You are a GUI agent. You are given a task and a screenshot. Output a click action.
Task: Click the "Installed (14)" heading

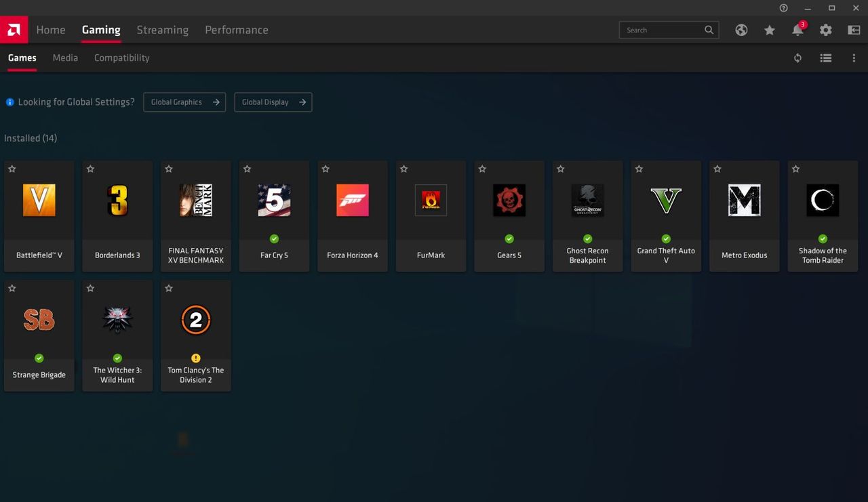(x=31, y=138)
